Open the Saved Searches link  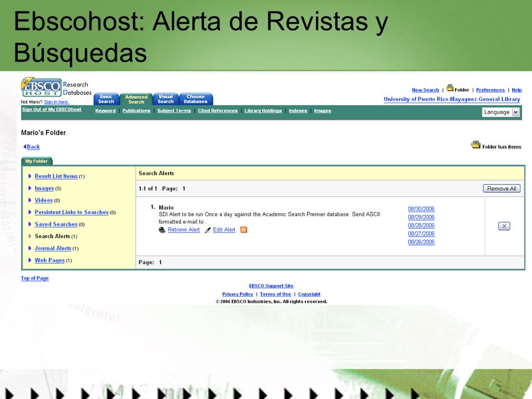click(x=56, y=224)
